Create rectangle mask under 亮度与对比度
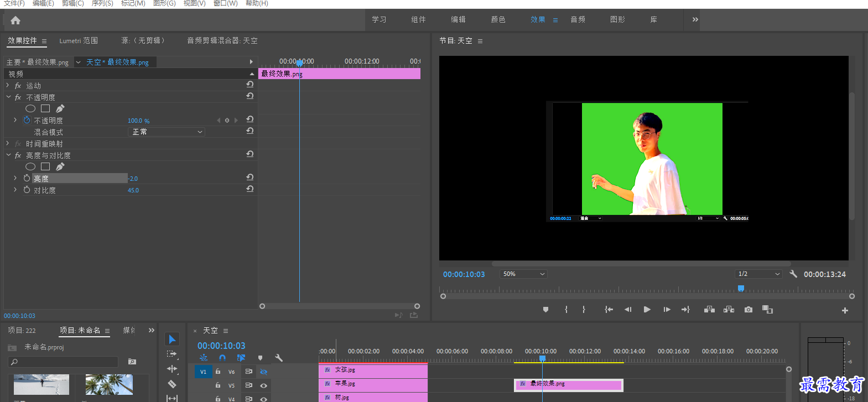Screen dimensions: 868x402 tap(45, 166)
